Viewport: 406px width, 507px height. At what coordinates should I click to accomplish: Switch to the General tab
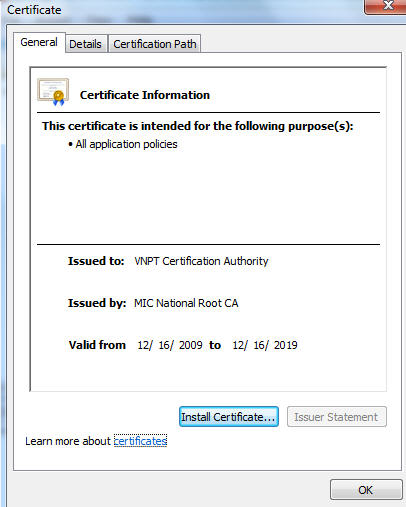[39, 42]
